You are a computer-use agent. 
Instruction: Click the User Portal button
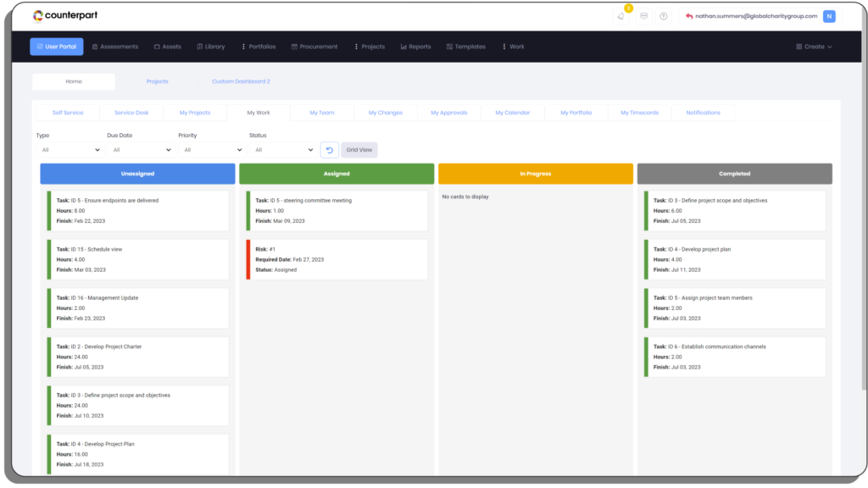point(57,47)
